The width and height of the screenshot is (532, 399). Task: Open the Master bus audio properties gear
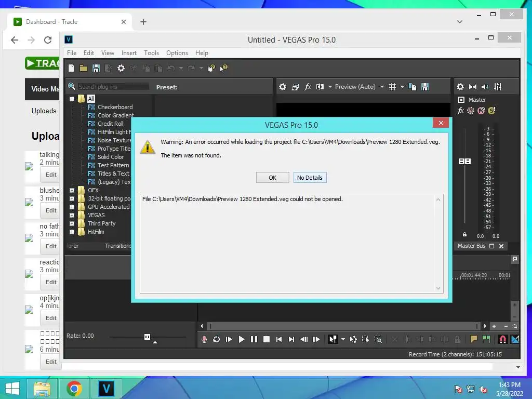tap(460, 87)
